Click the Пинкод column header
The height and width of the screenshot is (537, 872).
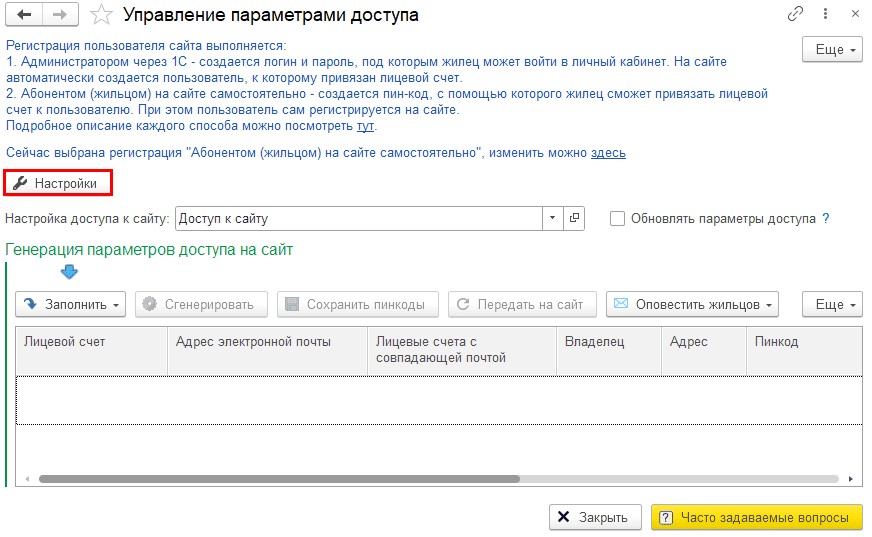(805, 351)
